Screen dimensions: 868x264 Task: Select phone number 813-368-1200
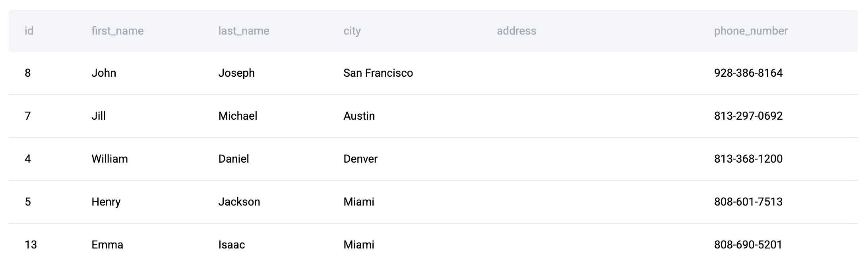click(748, 159)
